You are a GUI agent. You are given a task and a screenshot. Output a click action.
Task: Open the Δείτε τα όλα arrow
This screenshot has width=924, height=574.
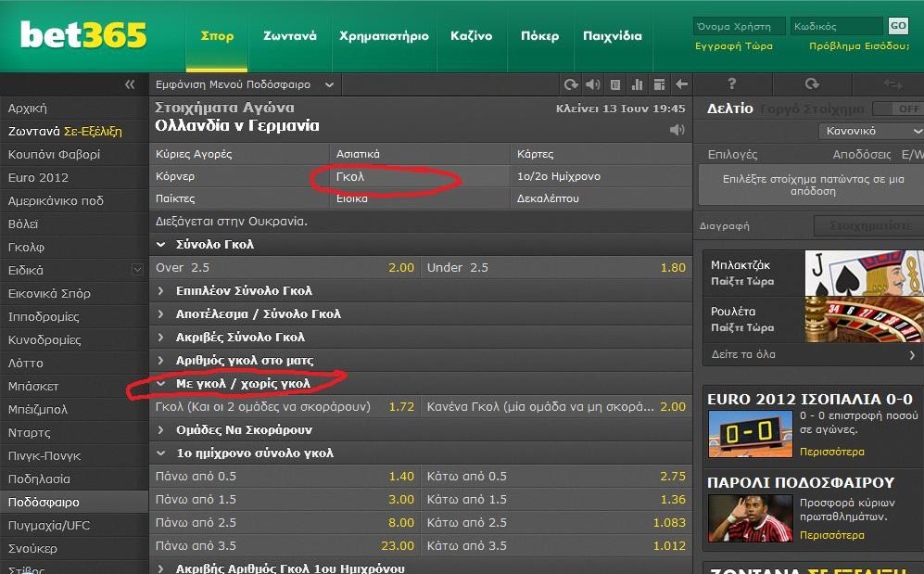[x=912, y=355]
